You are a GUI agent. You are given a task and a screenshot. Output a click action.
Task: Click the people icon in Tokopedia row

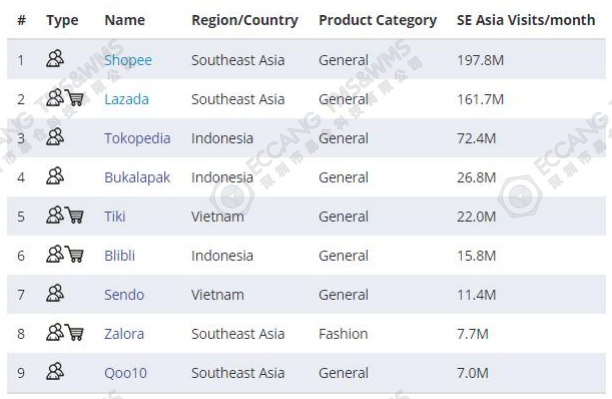55,137
